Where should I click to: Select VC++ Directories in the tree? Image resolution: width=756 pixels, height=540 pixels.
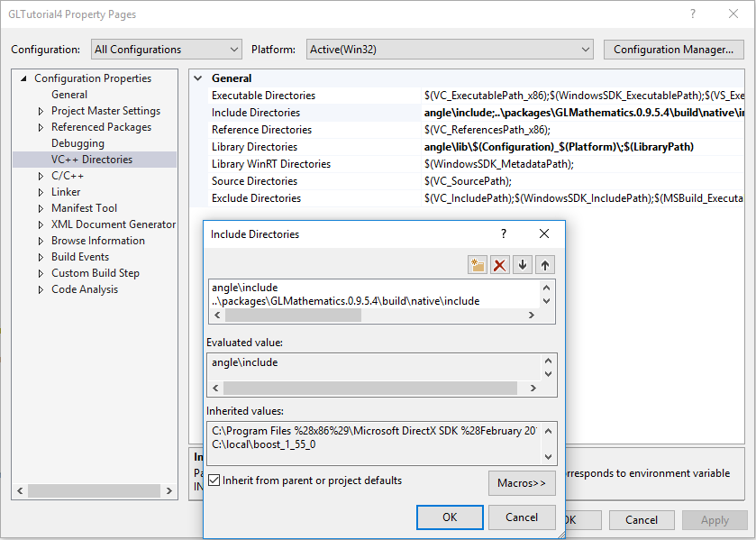[x=92, y=160]
